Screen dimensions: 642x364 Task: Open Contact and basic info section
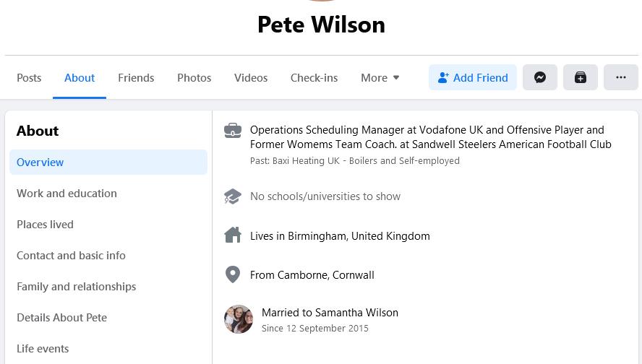(x=71, y=256)
